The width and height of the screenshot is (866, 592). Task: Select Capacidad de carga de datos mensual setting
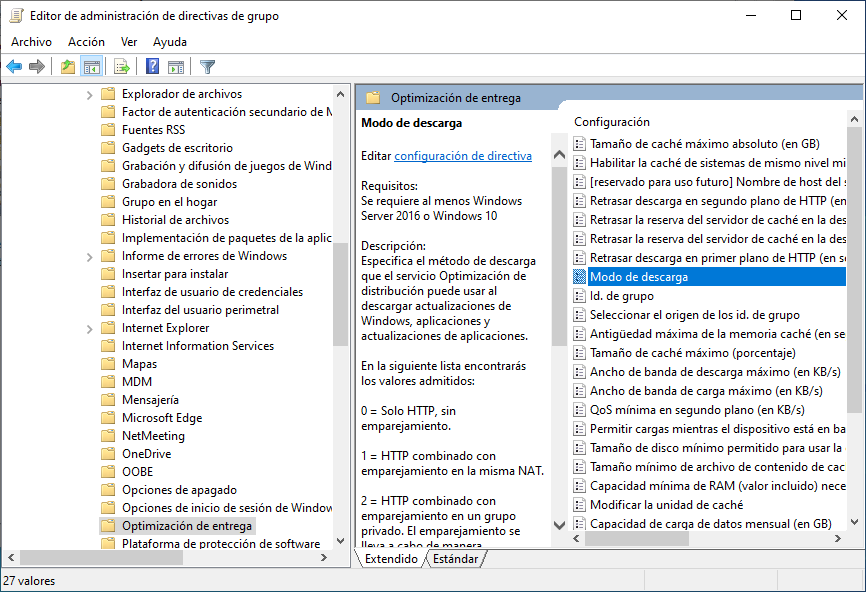pos(710,524)
